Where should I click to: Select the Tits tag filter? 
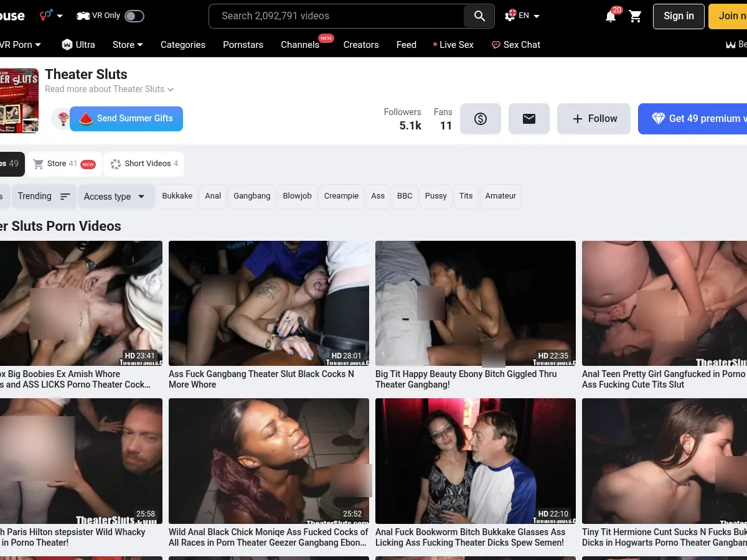pos(466,196)
